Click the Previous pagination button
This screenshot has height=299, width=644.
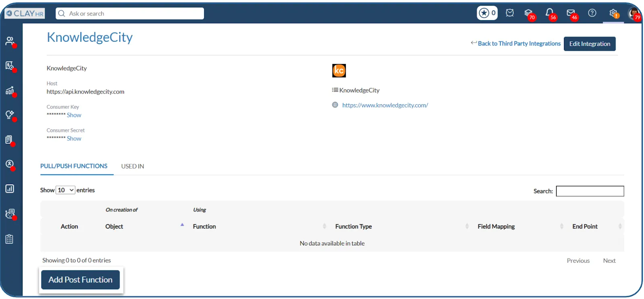pyautogui.click(x=578, y=261)
